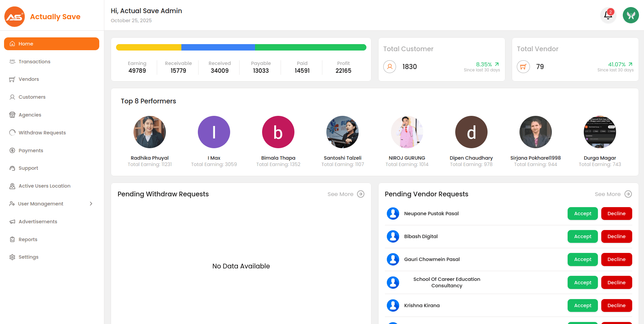Click the Settings gear icon in sidebar
Viewport: 644px width, 324px height.
(x=12, y=257)
